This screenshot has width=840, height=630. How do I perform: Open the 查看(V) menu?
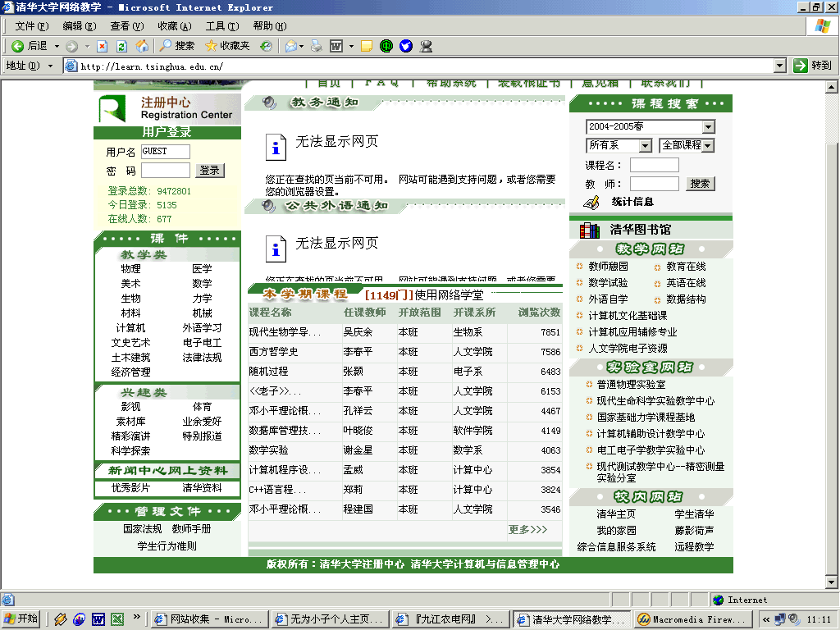click(x=126, y=26)
